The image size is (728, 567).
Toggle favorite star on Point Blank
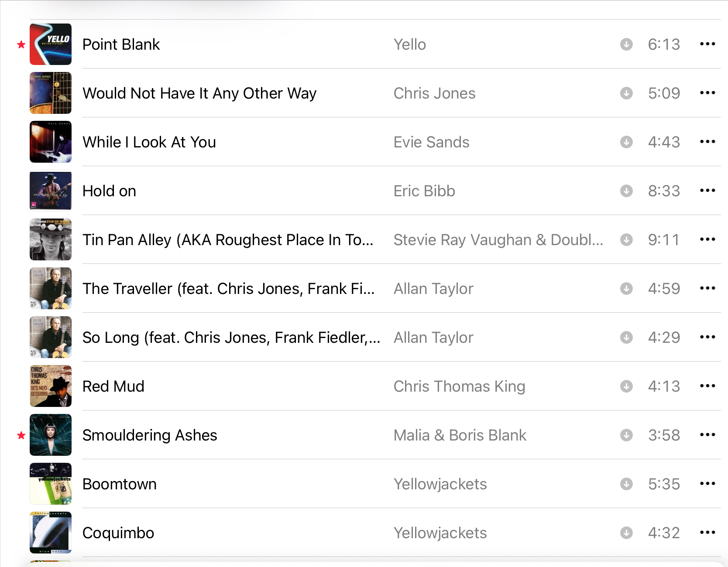point(21,44)
